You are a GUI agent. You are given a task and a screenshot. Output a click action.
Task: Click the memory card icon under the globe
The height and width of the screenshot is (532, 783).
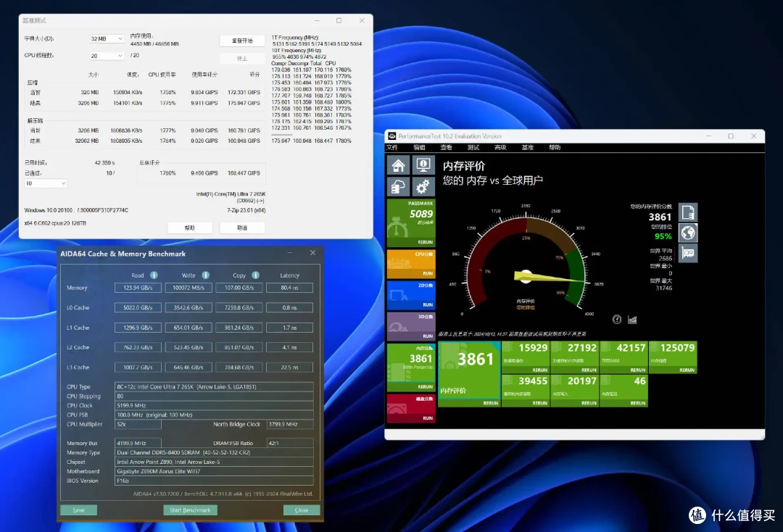[687, 253]
